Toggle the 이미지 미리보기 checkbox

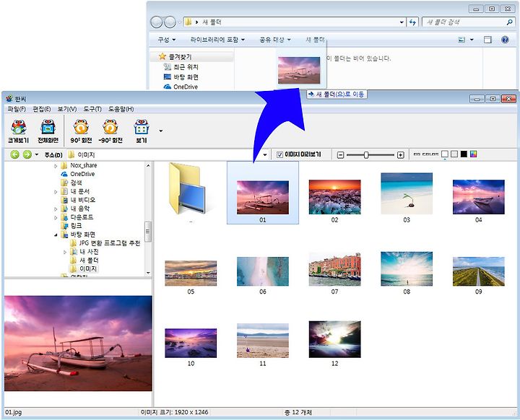coord(280,154)
